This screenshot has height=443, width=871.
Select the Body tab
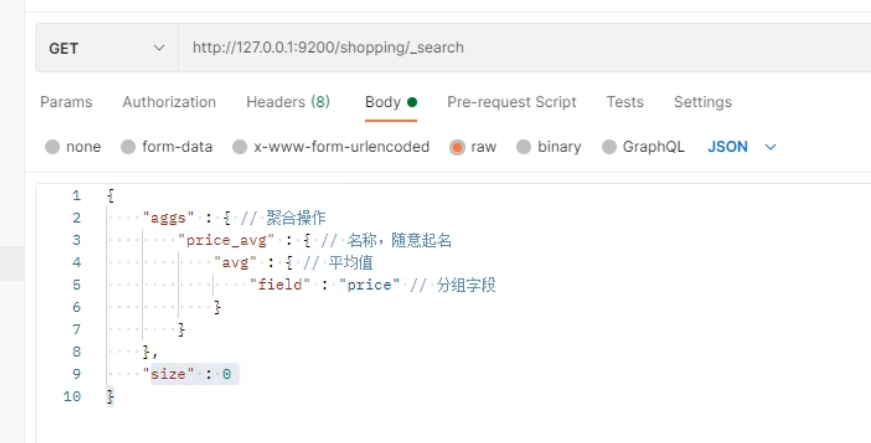(x=391, y=102)
